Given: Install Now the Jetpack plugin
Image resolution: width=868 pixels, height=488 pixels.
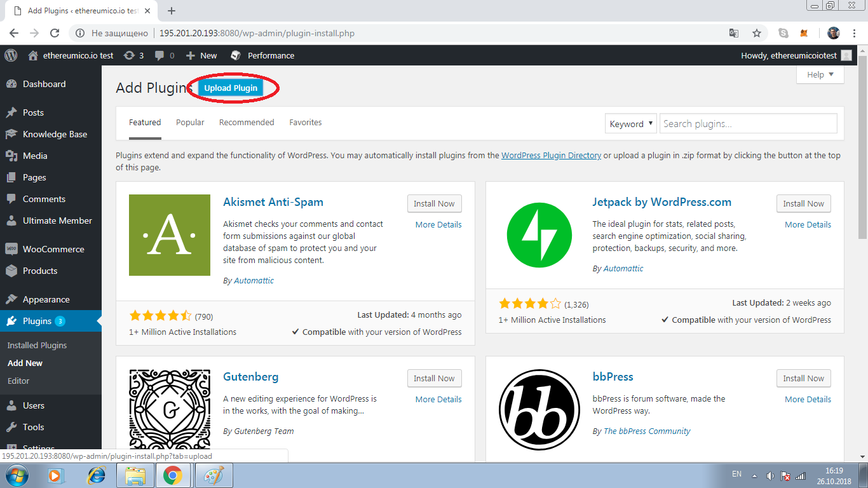Looking at the screenshot, I should 804,203.
